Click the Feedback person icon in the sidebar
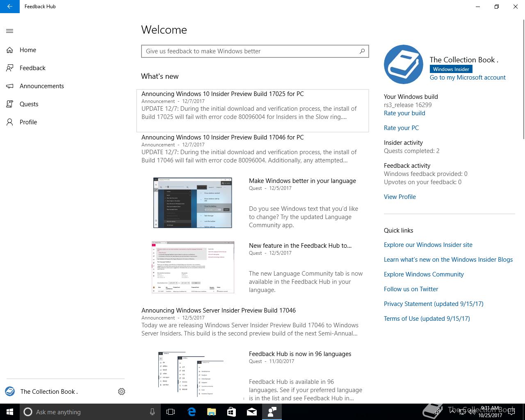Screen dimensions: 525x420 coord(10,68)
